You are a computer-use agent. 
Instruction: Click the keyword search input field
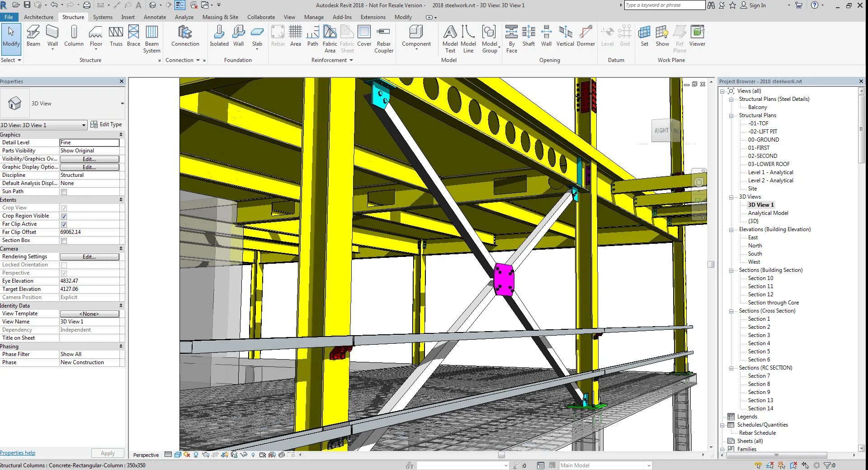click(x=664, y=5)
